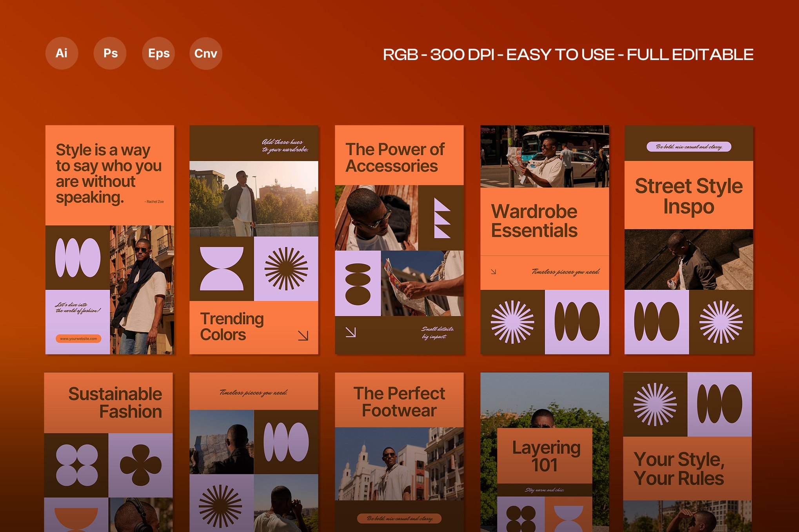
Task: Click the Style is a way quote heading
Action: point(109,174)
